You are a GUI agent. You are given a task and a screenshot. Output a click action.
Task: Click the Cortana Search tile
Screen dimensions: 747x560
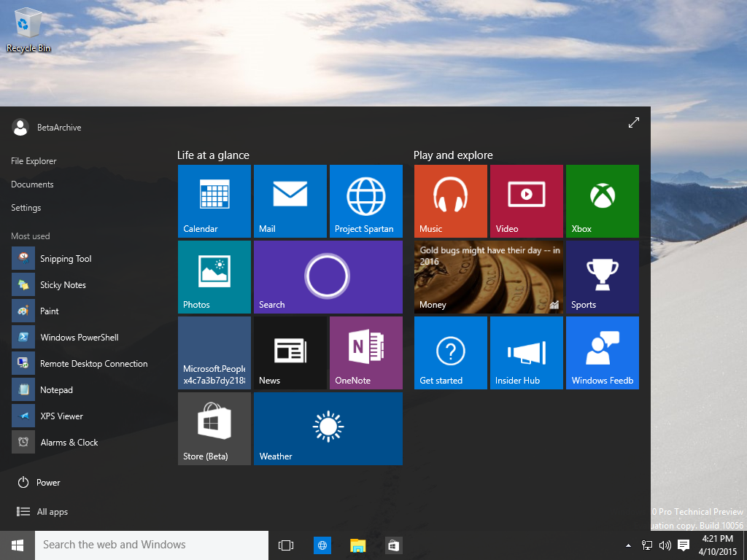[x=328, y=277]
